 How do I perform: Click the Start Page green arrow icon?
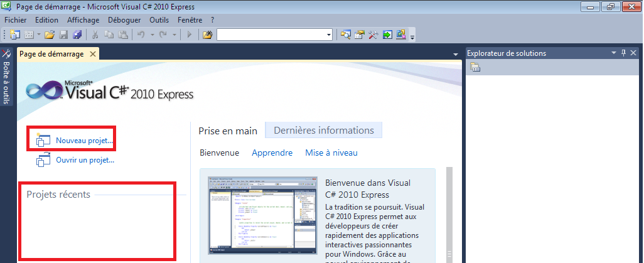coord(387,35)
